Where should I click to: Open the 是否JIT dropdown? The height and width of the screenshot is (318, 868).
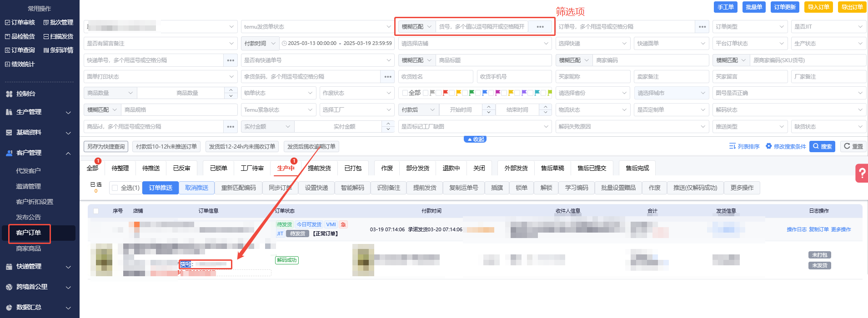coord(828,27)
